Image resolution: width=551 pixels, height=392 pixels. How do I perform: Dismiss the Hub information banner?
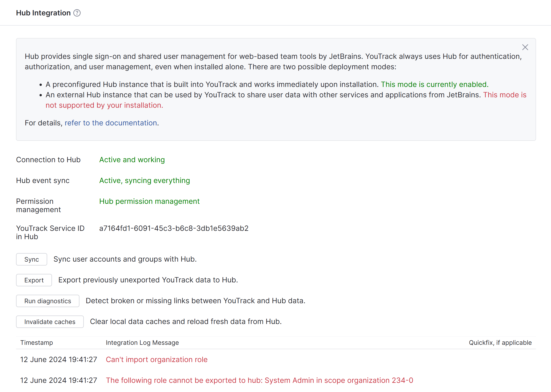pos(525,47)
